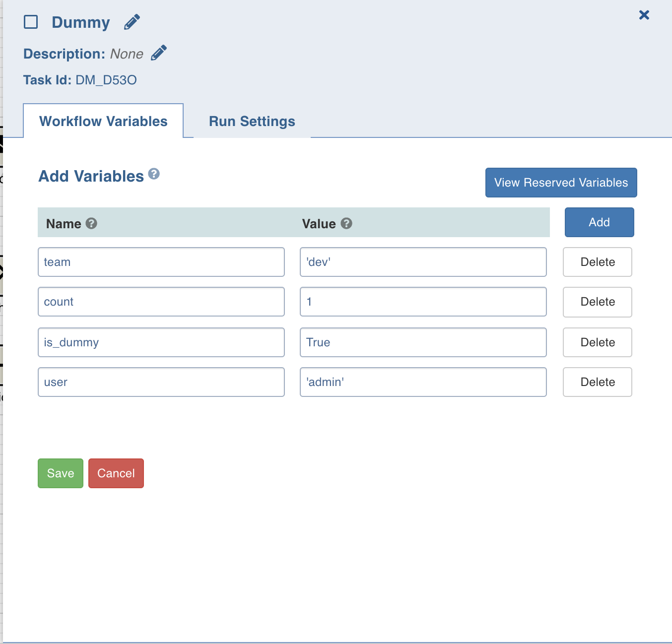Edit the description with its pencil icon

coord(159,53)
